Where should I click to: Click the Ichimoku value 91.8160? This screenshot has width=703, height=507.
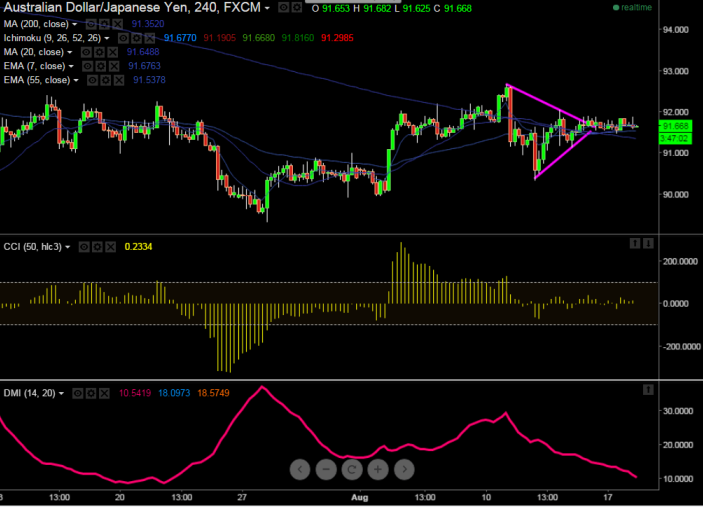pos(298,38)
